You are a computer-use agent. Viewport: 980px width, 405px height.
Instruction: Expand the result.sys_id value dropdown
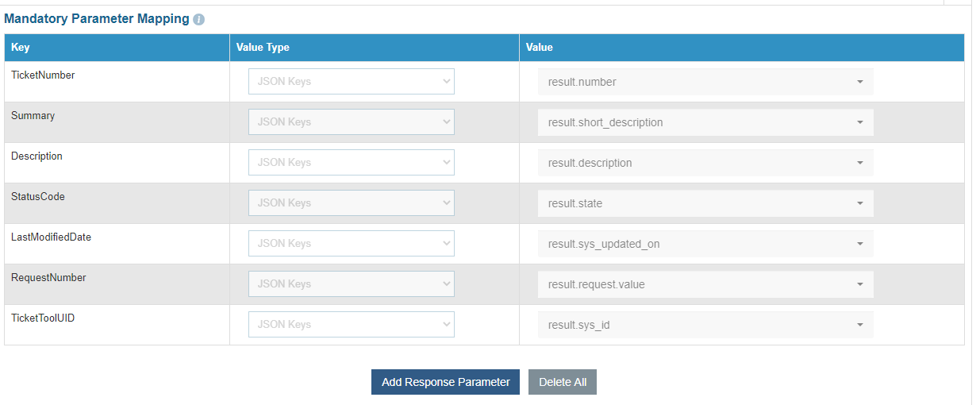pos(705,325)
